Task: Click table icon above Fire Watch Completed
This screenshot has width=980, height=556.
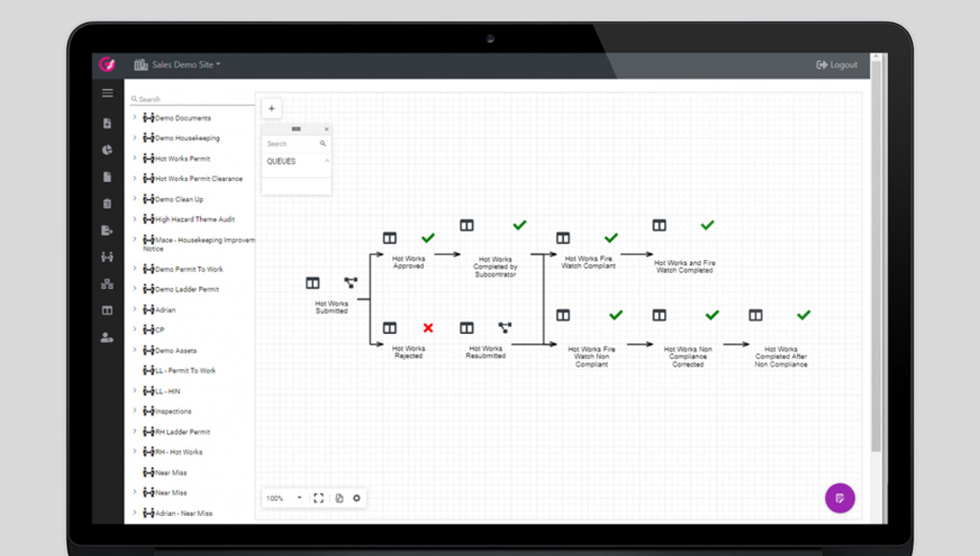Action: (659, 225)
